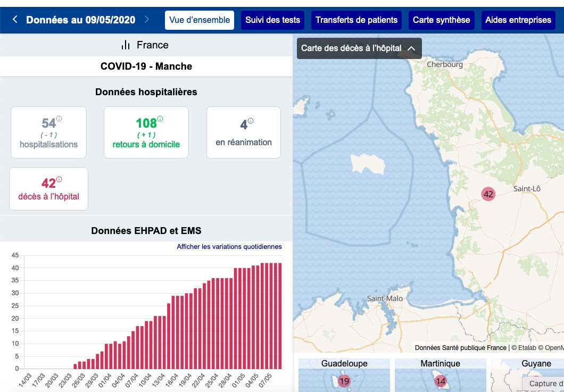564x392 pixels.
Task: Click the 14/03 axis label
Action: pos(25,380)
